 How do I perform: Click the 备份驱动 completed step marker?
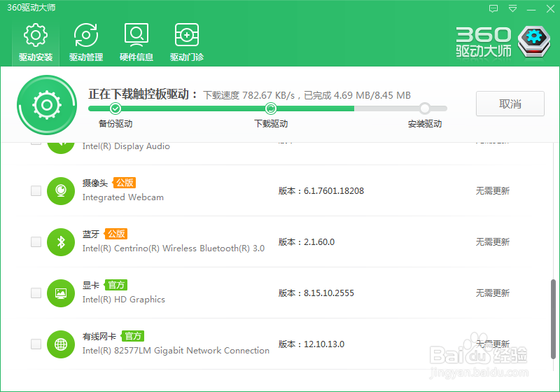[115, 108]
